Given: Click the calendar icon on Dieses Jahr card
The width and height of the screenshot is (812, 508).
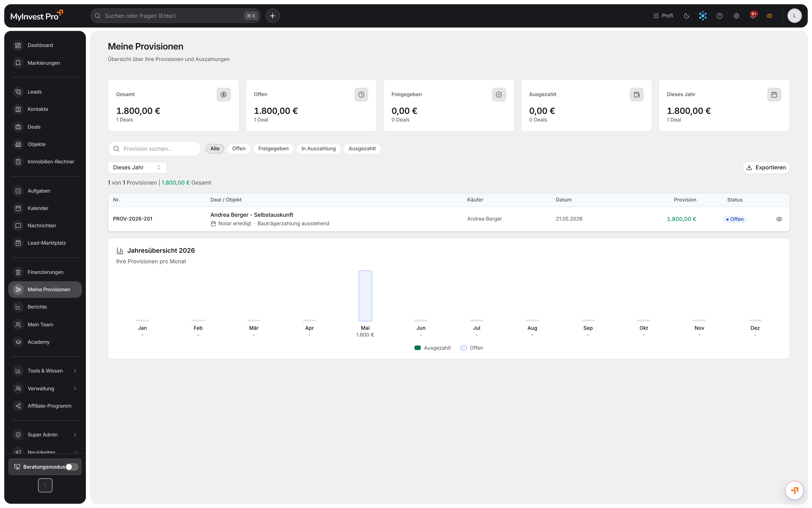Looking at the screenshot, I should (x=774, y=95).
